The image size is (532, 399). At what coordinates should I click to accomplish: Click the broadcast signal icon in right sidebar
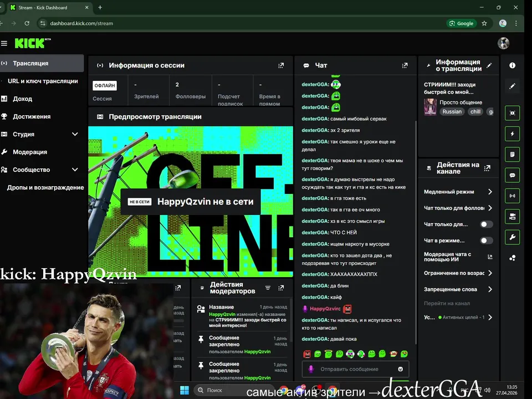[x=512, y=196]
